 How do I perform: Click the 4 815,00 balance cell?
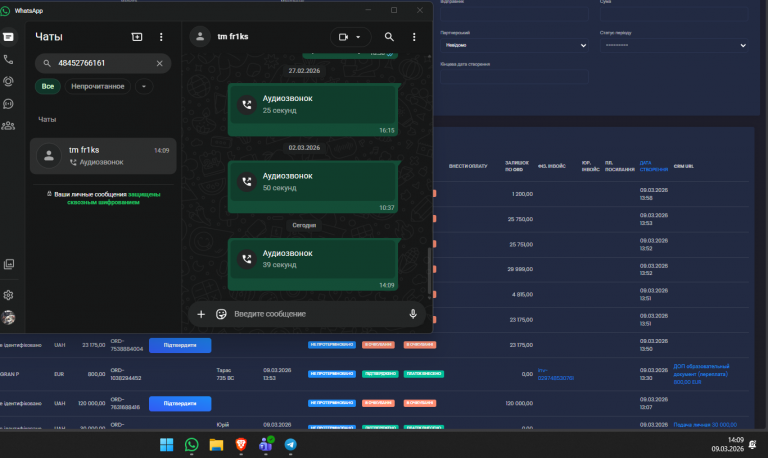point(522,294)
